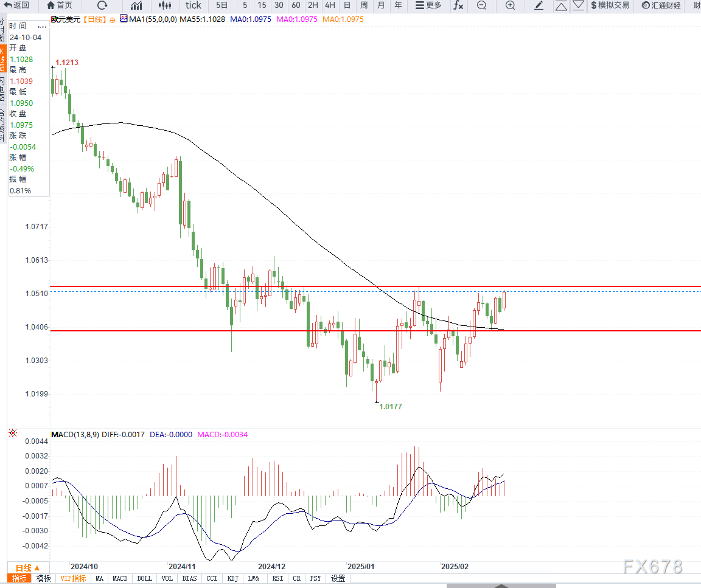701x588 pixels.
Task: Switch to the 分时图 sidebar tab
Action: pyautogui.click(x=4, y=29)
